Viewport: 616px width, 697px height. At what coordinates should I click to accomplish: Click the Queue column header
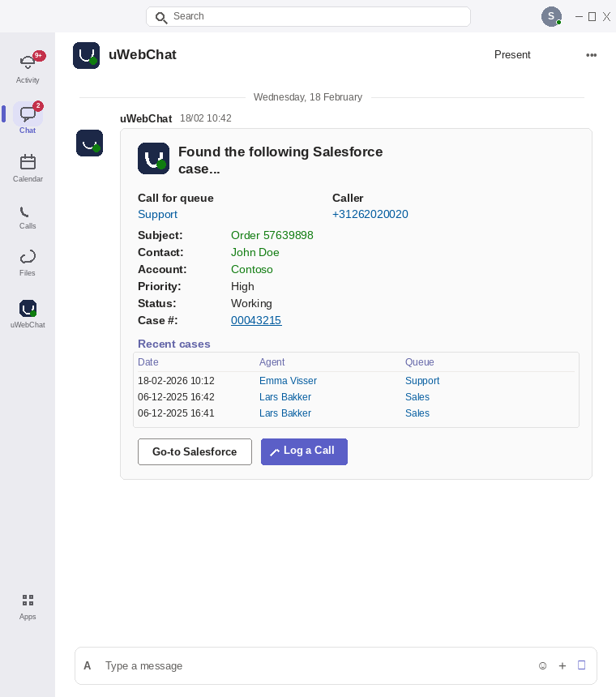pos(420,362)
